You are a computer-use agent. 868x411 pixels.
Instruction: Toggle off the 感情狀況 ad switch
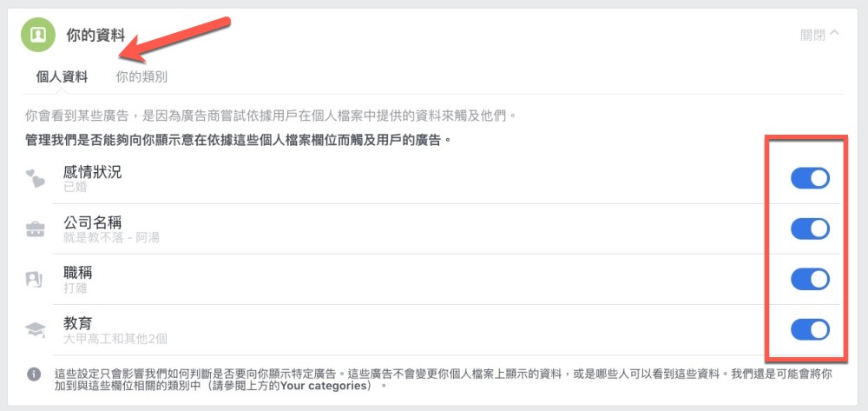809,179
